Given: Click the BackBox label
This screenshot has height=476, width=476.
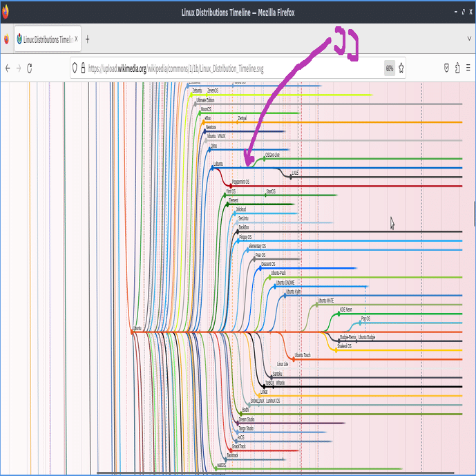Looking at the screenshot, I should (244, 227).
